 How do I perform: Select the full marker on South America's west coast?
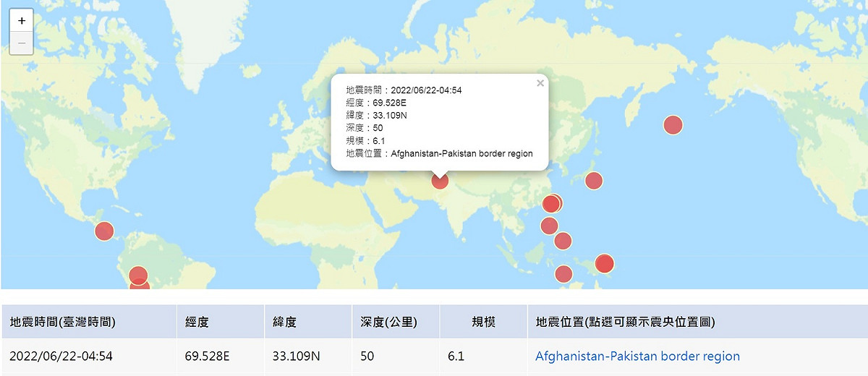(138, 275)
